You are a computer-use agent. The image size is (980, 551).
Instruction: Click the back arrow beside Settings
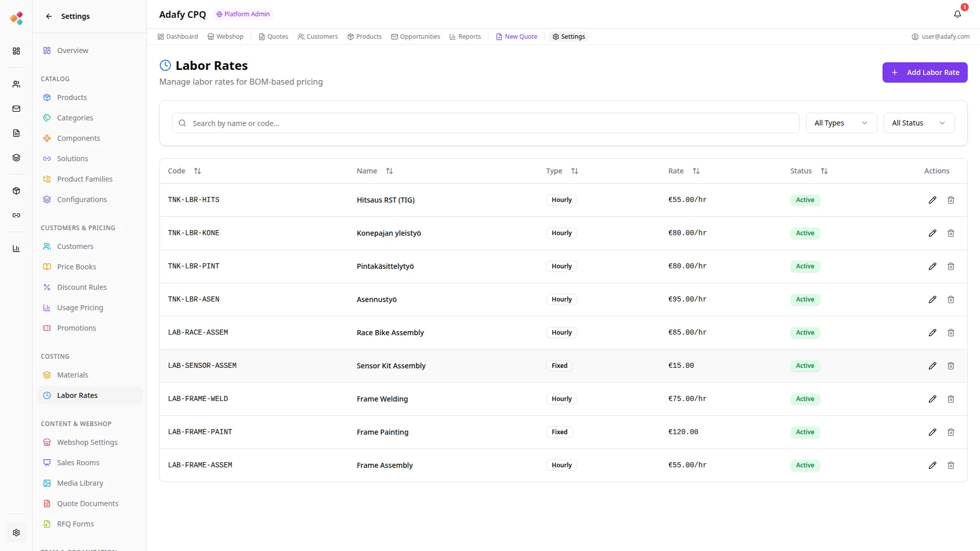pyautogui.click(x=49, y=16)
